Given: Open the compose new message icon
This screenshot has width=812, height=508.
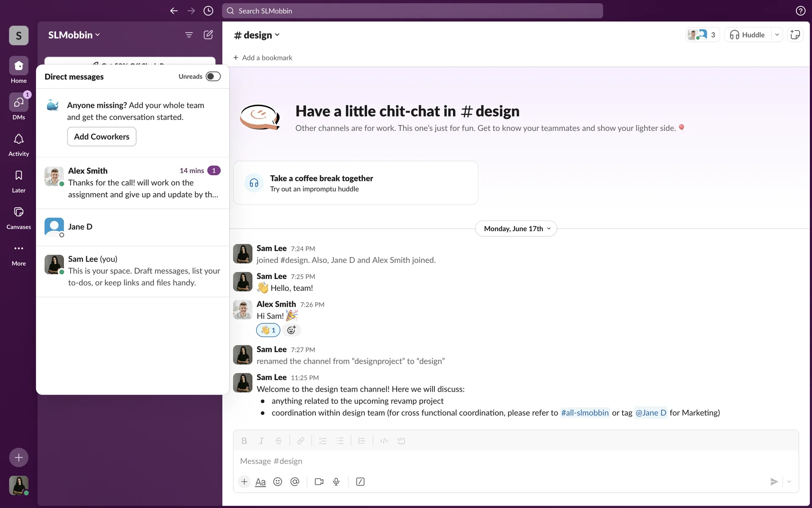Looking at the screenshot, I should tap(208, 35).
